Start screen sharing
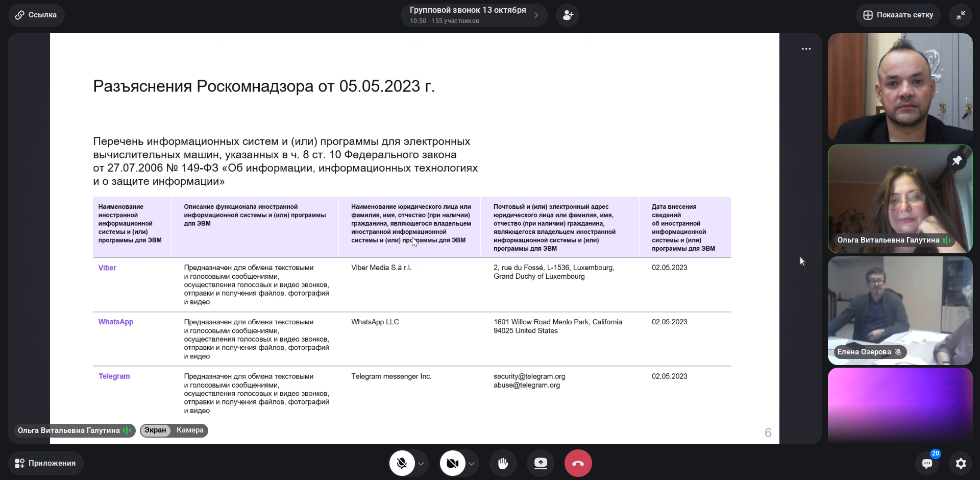Image resolution: width=980 pixels, height=480 pixels. [x=541, y=463]
